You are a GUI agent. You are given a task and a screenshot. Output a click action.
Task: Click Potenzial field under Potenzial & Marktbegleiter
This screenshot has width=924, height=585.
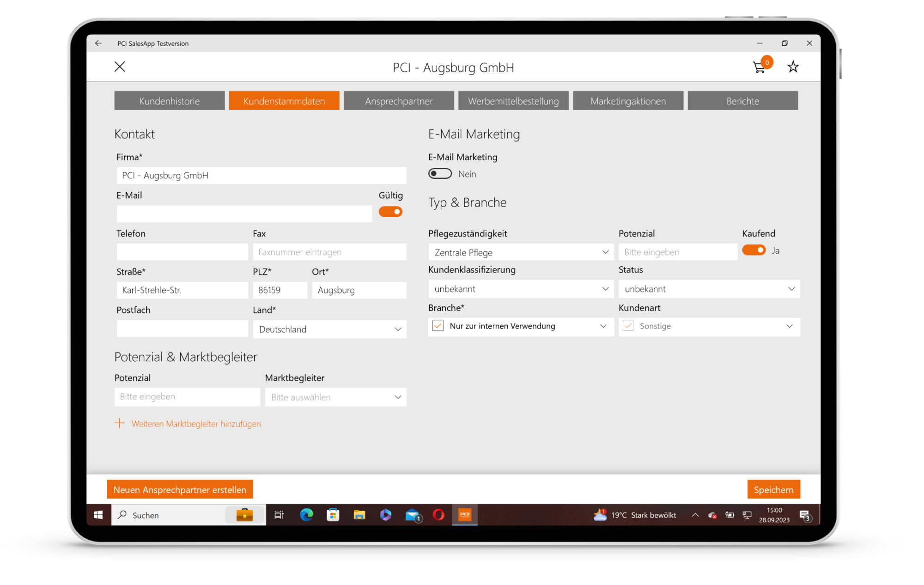[187, 397]
